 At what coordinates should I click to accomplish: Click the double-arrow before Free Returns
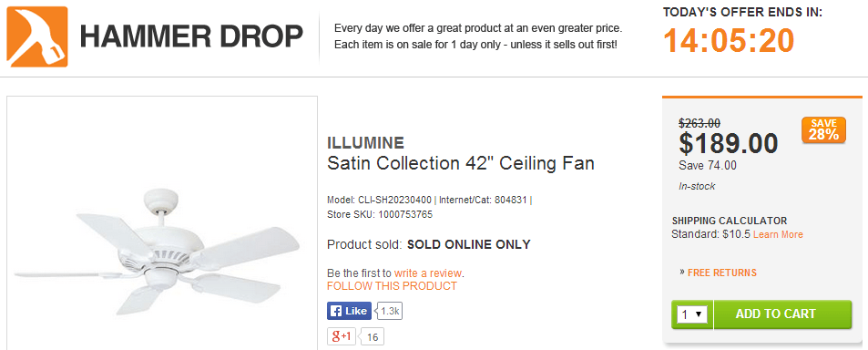pyautogui.click(x=682, y=273)
